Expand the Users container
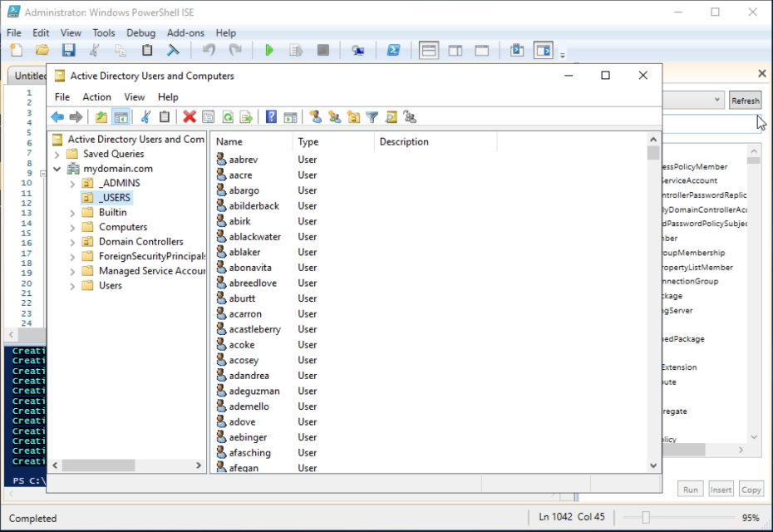The image size is (773, 532). [x=72, y=286]
